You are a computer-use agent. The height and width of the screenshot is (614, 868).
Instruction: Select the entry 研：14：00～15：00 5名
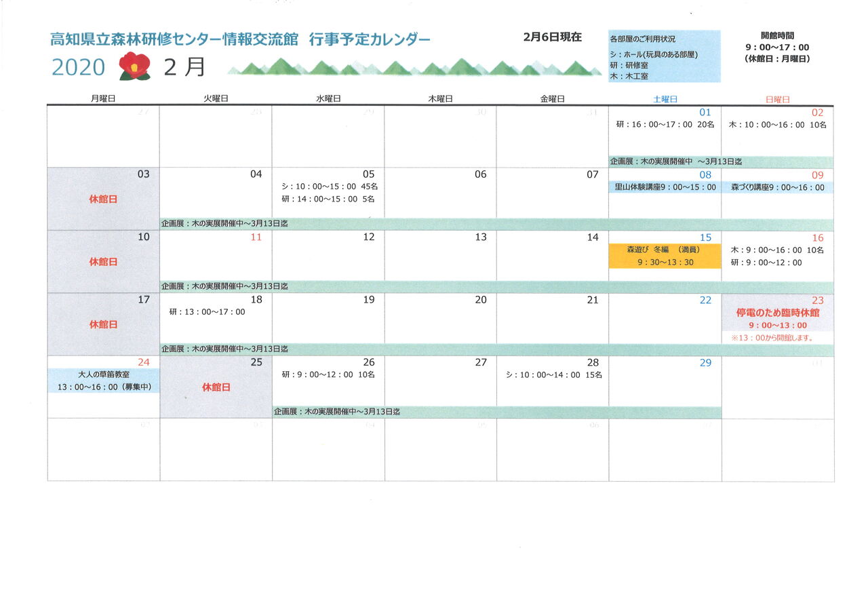328,199
